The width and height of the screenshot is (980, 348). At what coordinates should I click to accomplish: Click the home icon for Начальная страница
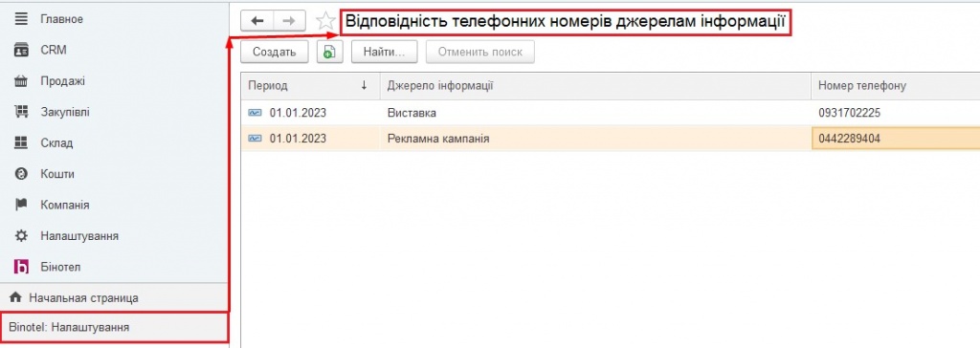[x=15, y=298]
